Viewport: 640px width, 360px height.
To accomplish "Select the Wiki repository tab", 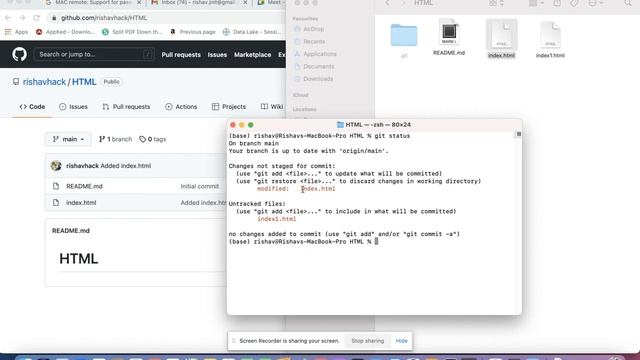I will (x=272, y=107).
